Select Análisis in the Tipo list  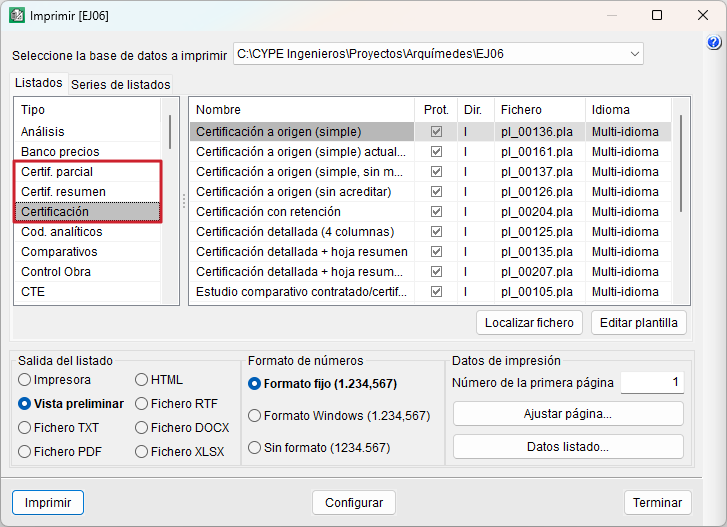pyautogui.click(x=87, y=132)
